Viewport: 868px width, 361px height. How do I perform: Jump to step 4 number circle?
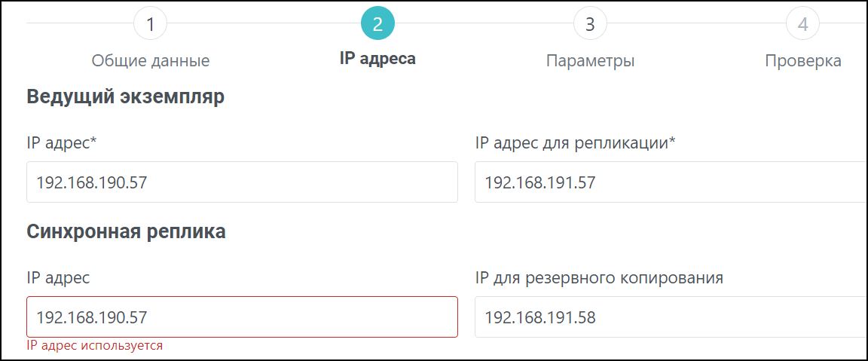(x=803, y=24)
